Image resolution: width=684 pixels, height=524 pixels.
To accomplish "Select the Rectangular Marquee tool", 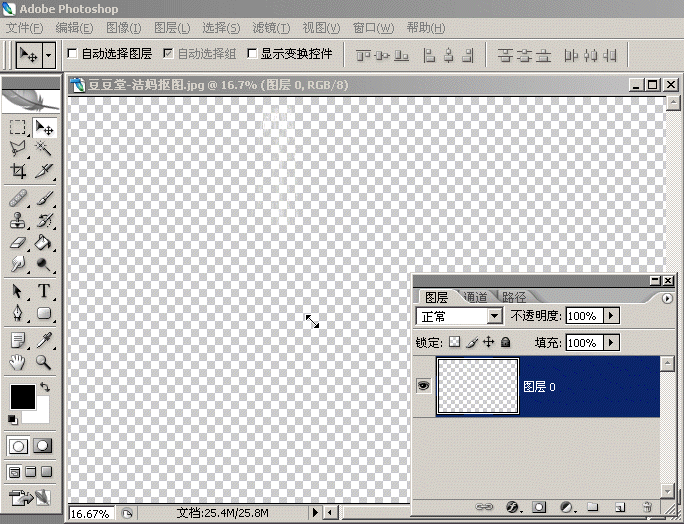I will coord(17,127).
